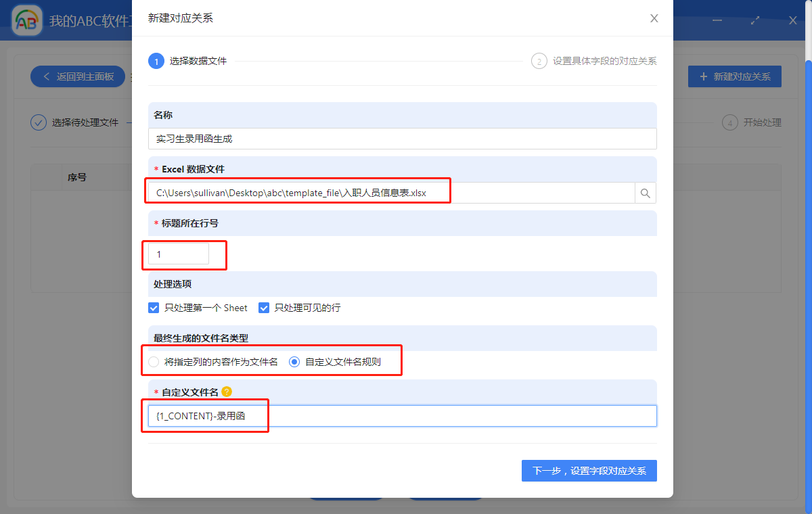Disable the 只处理可见的行 checkbox
This screenshot has width=812, height=514.
[x=263, y=308]
